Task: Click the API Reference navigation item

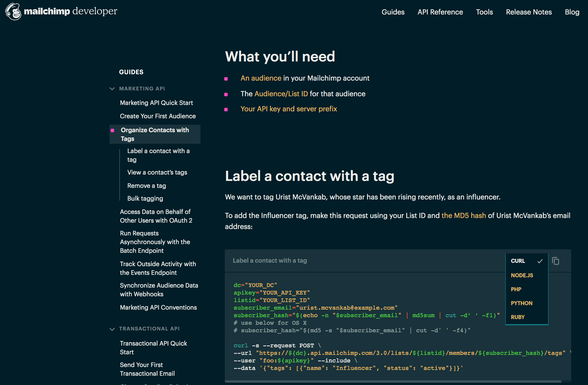Action: pos(440,12)
